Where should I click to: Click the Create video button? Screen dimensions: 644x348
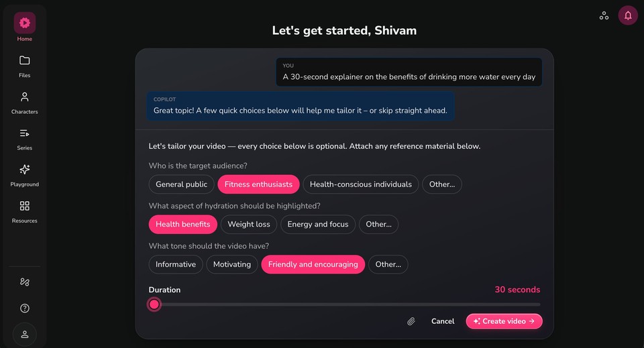504,321
